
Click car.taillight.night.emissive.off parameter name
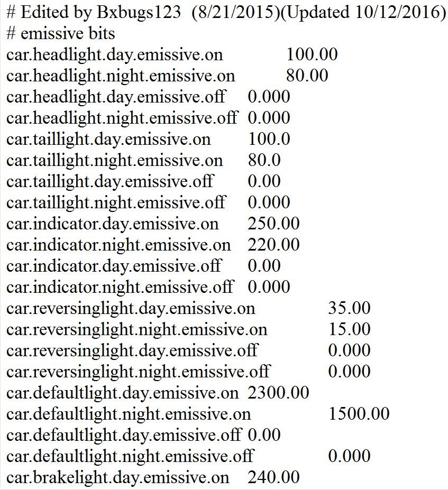pyautogui.click(x=116, y=203)
